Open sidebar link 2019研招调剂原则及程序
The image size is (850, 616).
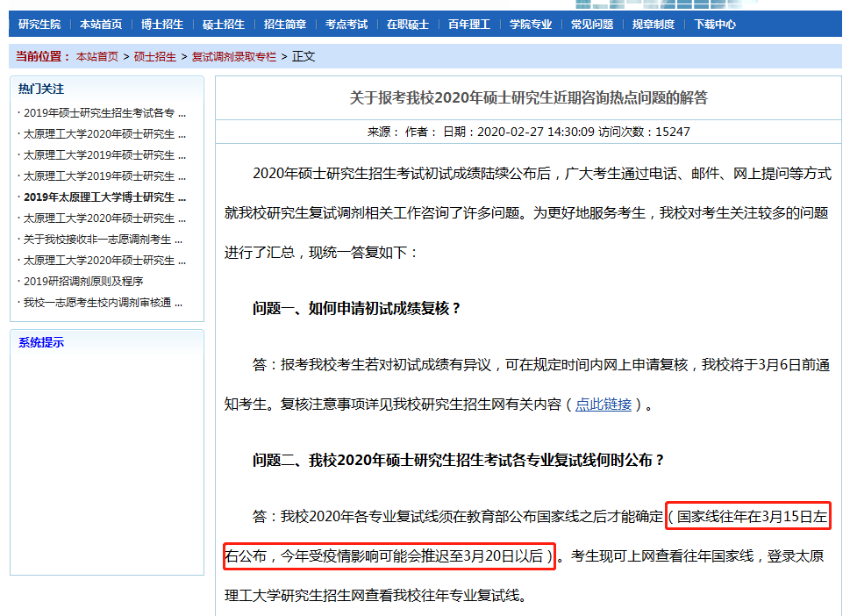pyautogui.click(x=83, y=282)
